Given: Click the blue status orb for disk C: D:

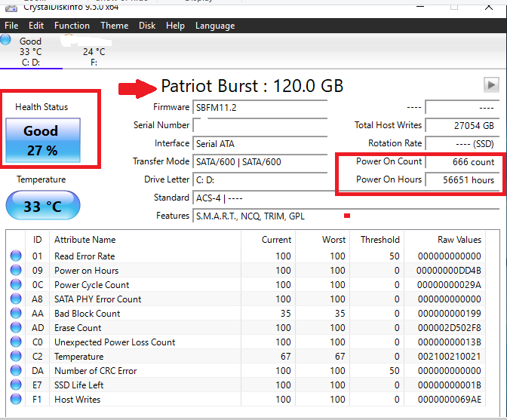Looking at the screenshot, I should [5, 39].
